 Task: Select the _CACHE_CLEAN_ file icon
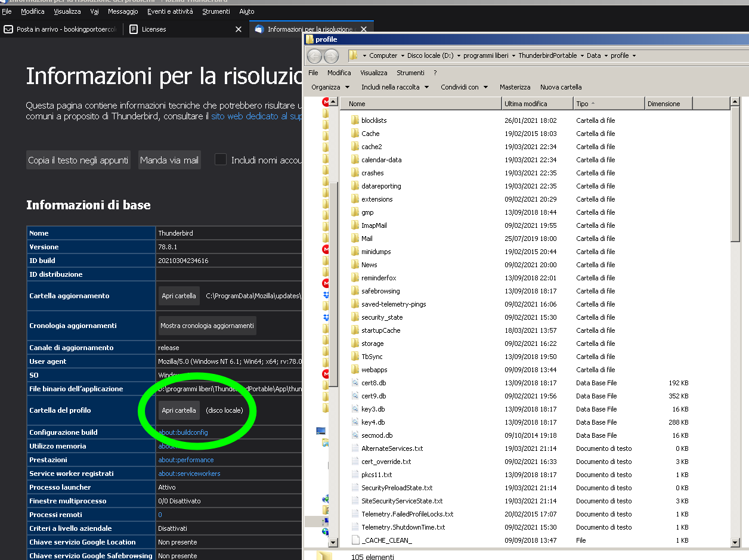[x=355, y=540]
